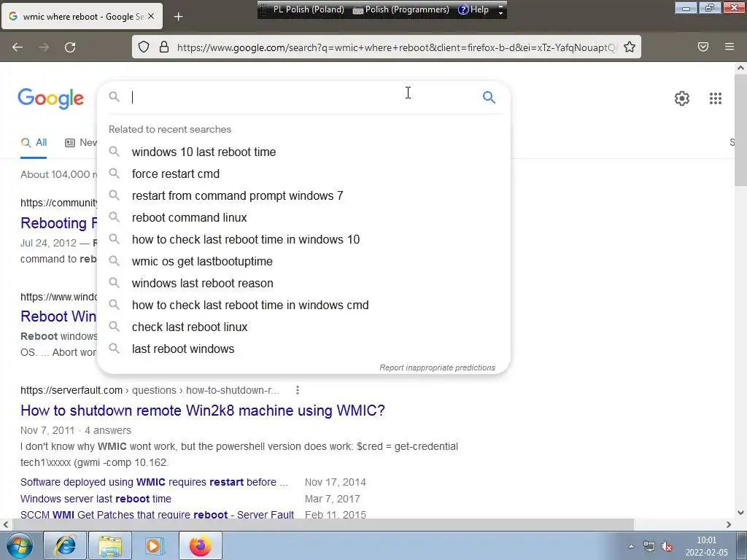The width and height of the screenshot is (747, 560).
Task: Choose suggestion 'force restart cmd'
Action: pyautogui.click(x=303, y=174)
